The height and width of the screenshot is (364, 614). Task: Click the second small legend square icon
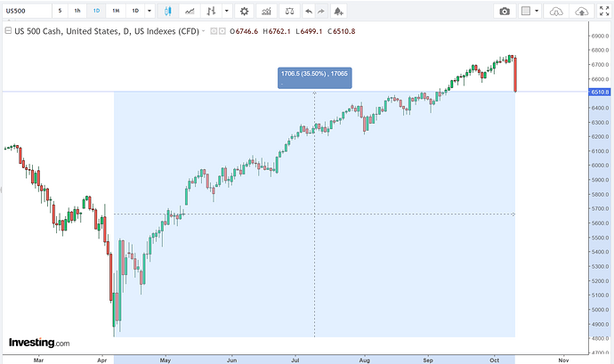coord(222,31)
